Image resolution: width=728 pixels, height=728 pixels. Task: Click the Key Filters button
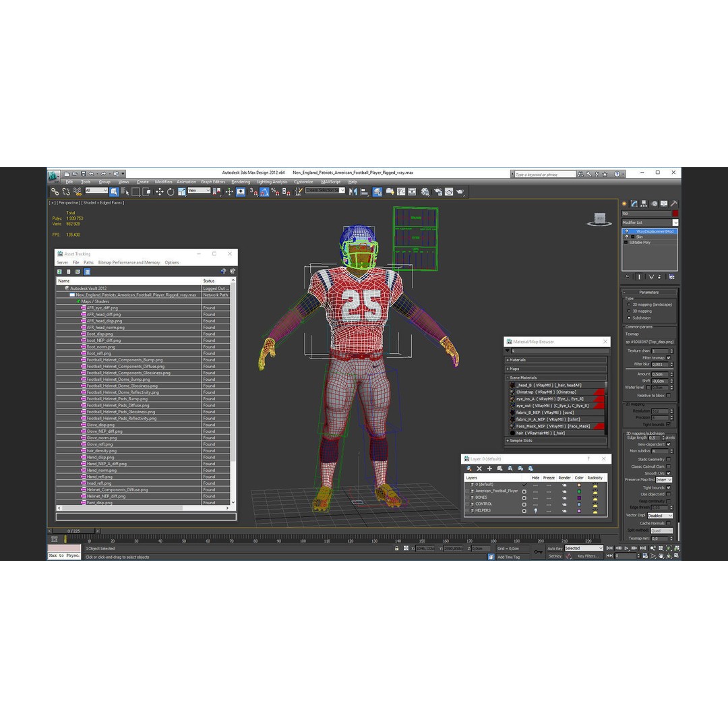588,555
